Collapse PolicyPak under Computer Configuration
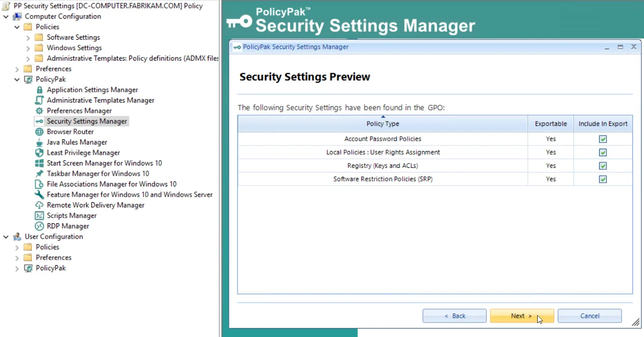This screenshot has width=644, height=337. click(17, 79)
